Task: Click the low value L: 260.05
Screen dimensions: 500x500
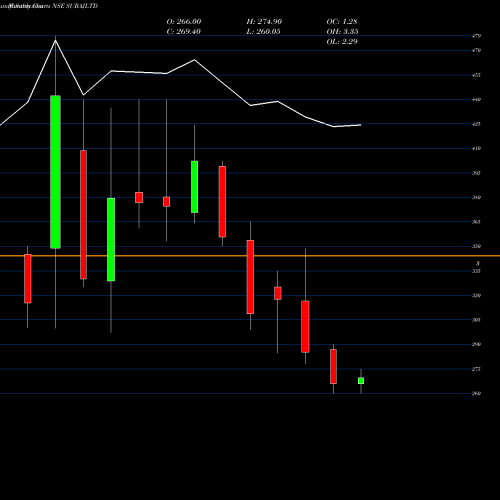Action: [x=263, y=31]
